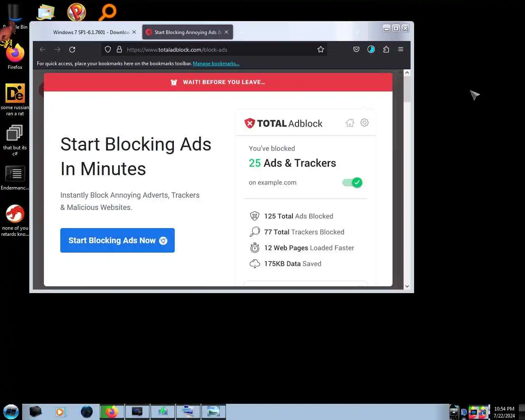The width and height of the screenshot is (525, 420).
Task: Open the round red P desktop icon
Action: pyautogui.click(x=77, y=11)
